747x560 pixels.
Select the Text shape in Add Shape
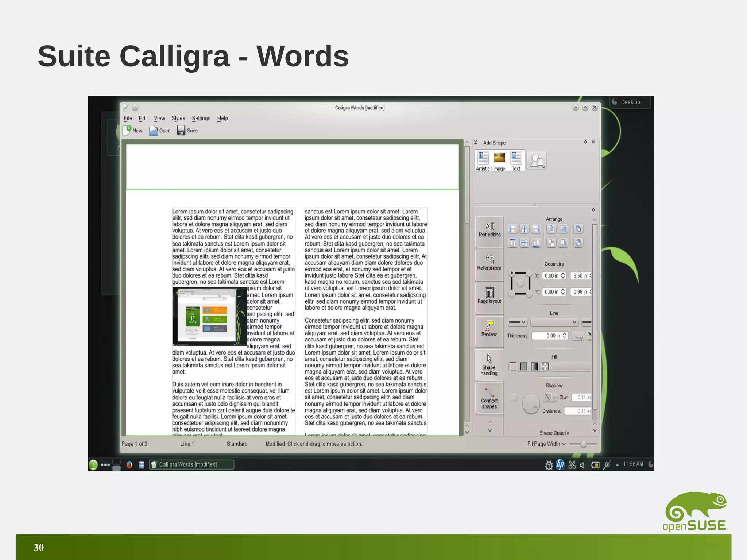tap(516, 161)
